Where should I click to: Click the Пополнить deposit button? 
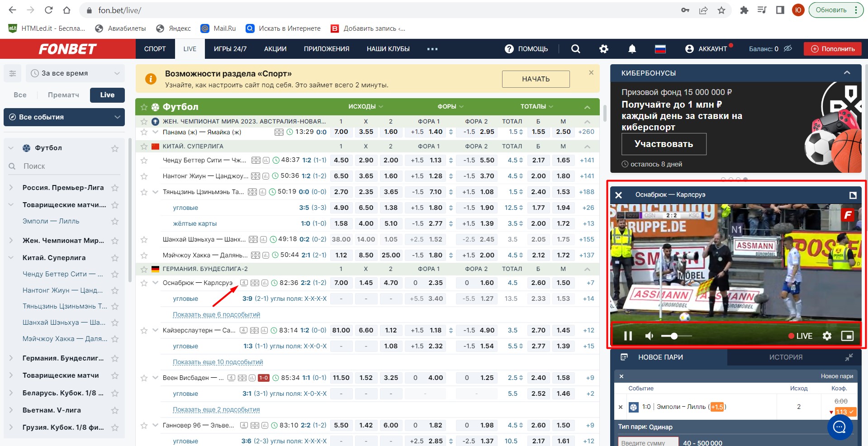click(832, 49)
